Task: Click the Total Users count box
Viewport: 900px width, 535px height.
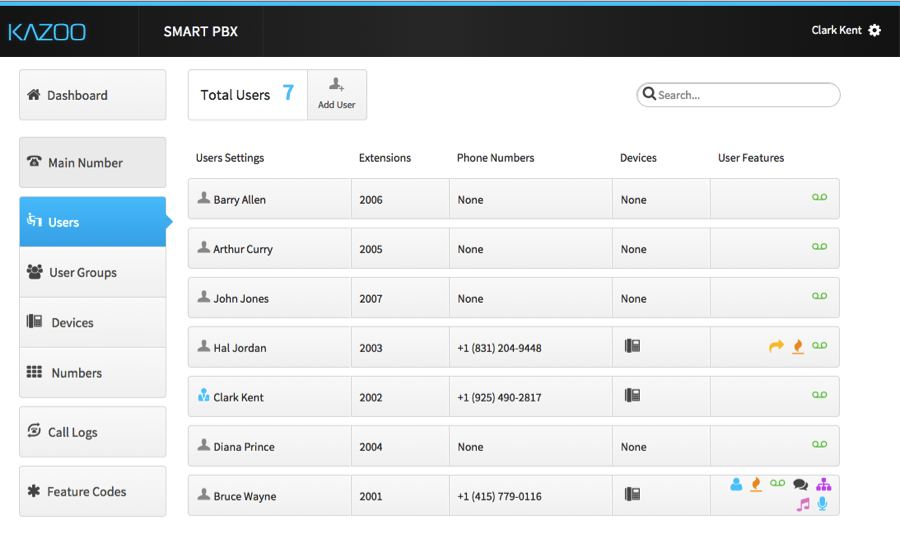Action: coord(248,95)
